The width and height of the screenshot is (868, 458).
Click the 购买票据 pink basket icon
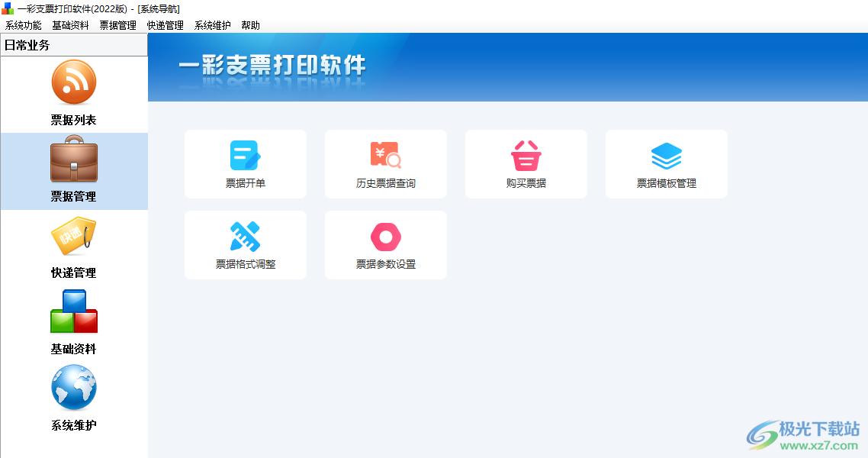[x=526, y=155]
